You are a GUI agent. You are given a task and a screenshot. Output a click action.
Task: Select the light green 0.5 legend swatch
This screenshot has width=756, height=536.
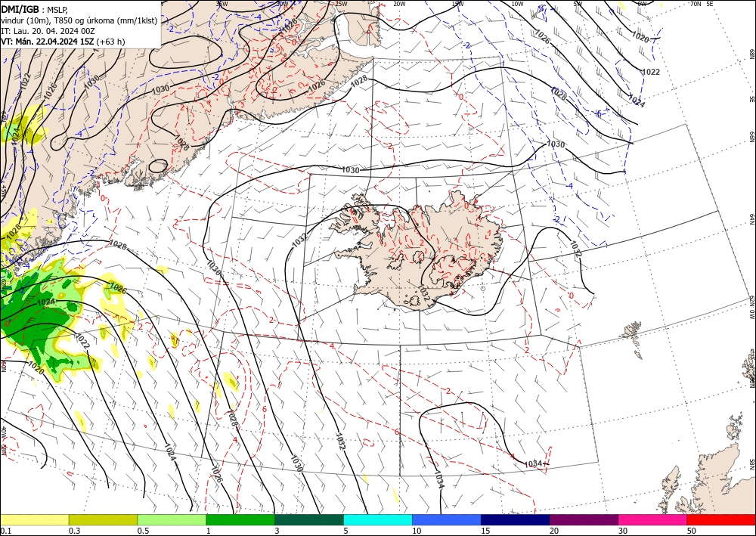[x=172, y=519]
